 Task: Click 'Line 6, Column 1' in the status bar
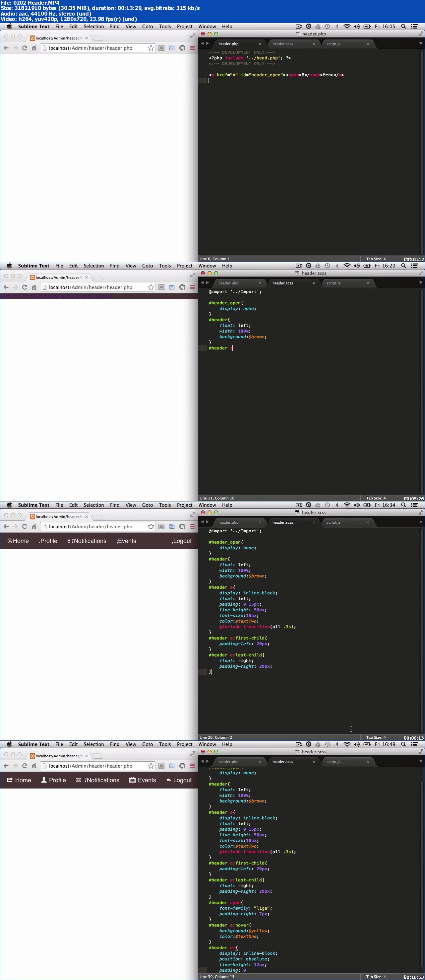point(215,259)
